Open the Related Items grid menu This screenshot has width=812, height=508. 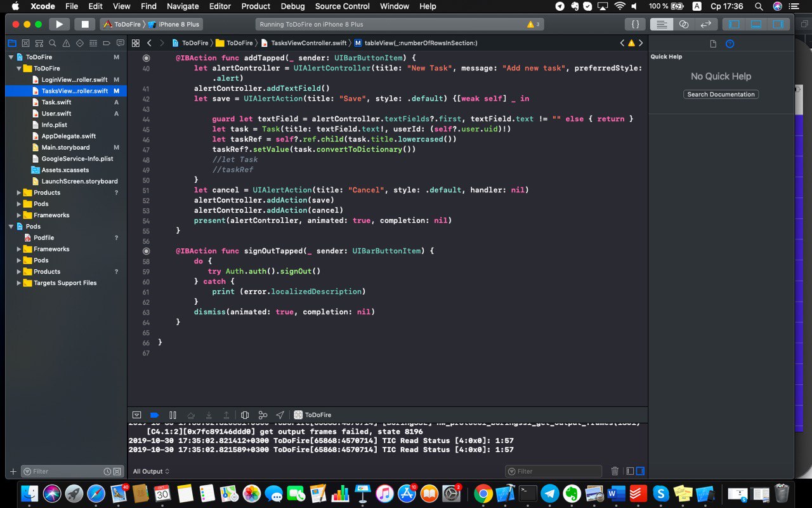[x=135, y=43]
